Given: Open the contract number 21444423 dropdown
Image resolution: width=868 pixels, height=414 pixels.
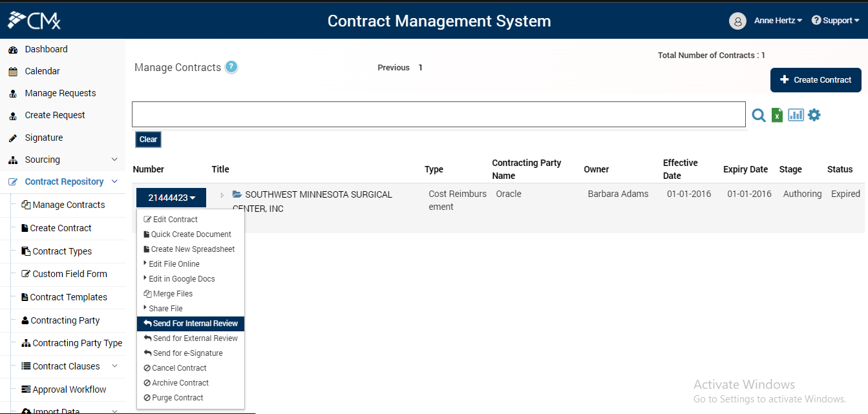Looking at the screenshot, I should click(x=171, y=197).
